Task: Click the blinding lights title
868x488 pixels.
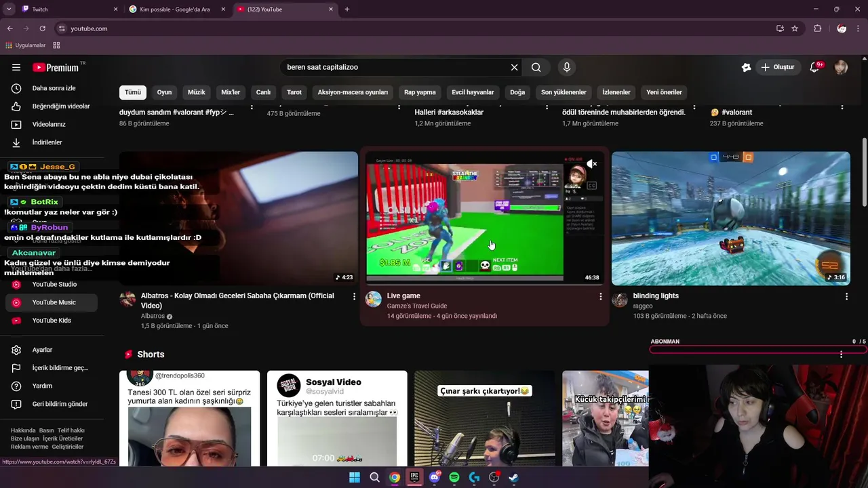Action: pos(656,296)
